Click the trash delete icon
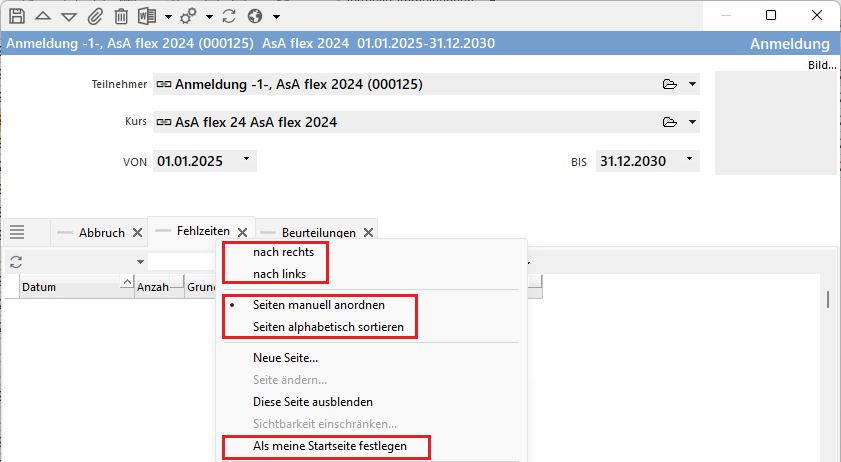The height and width of the screenshot is (462, 841). (x=121, y=16)
